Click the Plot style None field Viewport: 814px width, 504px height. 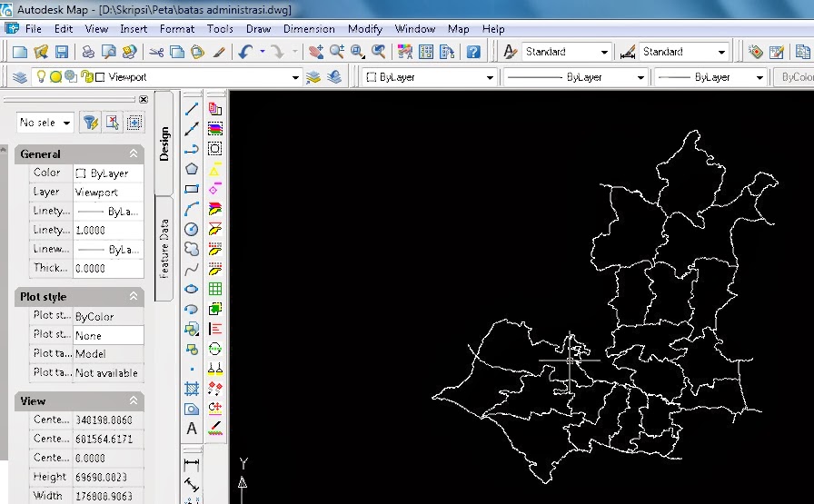[108, 335]
